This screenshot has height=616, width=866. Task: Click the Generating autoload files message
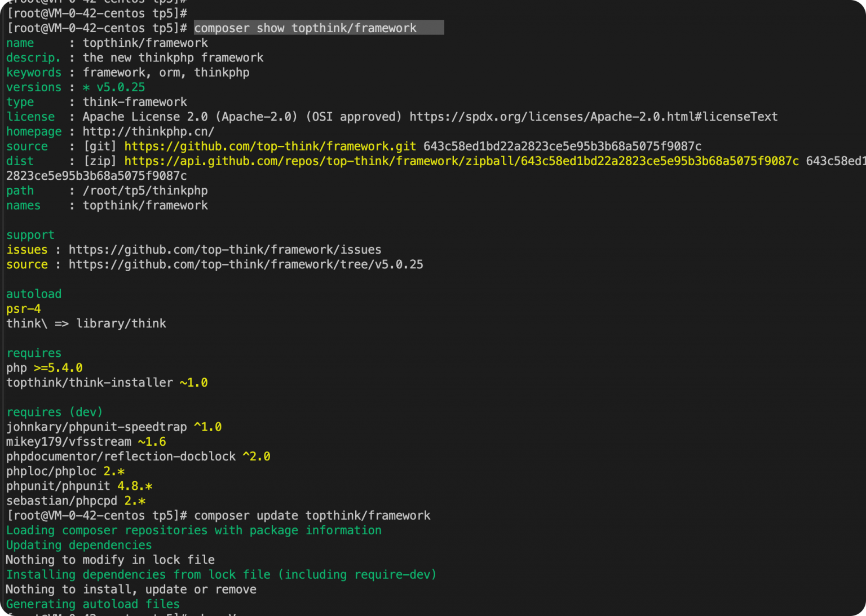coord(92,604)
